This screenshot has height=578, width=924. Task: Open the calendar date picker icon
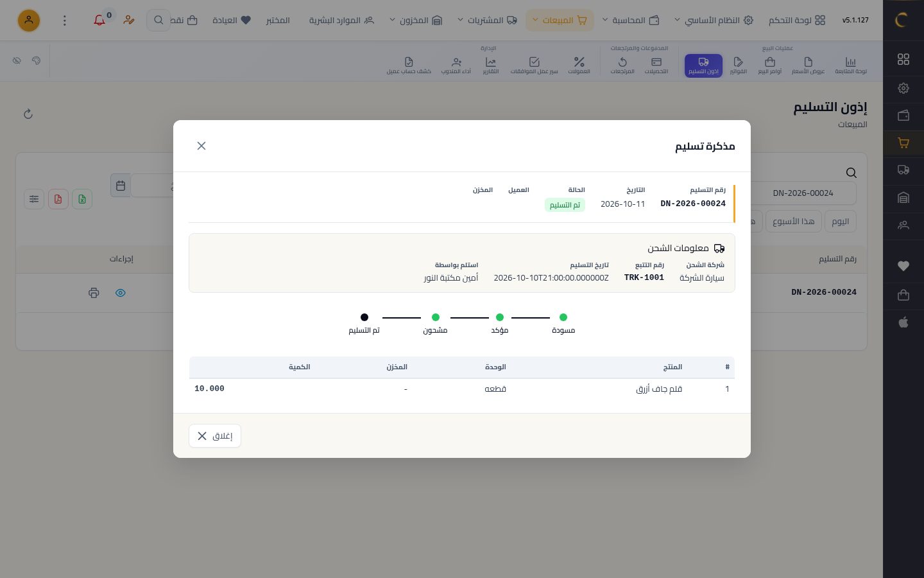click(x=121, y=186)
